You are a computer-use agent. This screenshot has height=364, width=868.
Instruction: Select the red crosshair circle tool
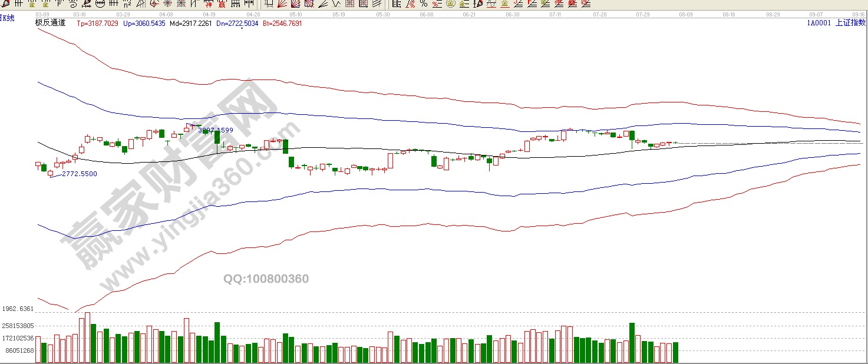coord(154,4)
